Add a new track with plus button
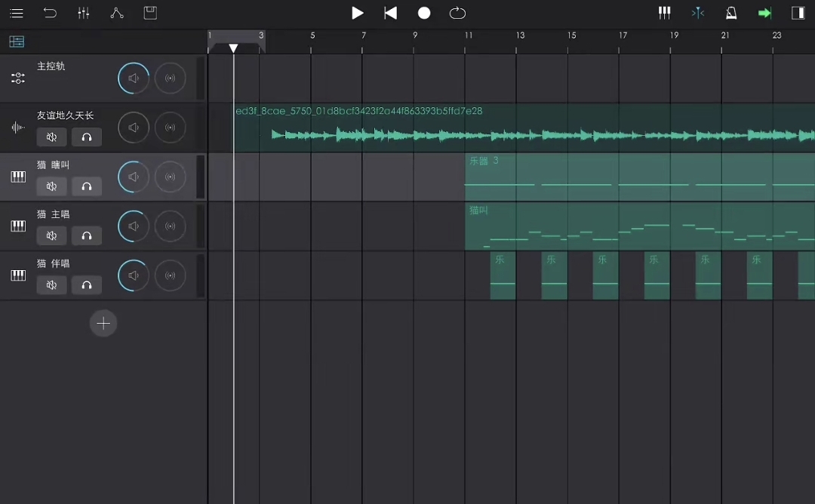815x504 pixels. [103, 323]
